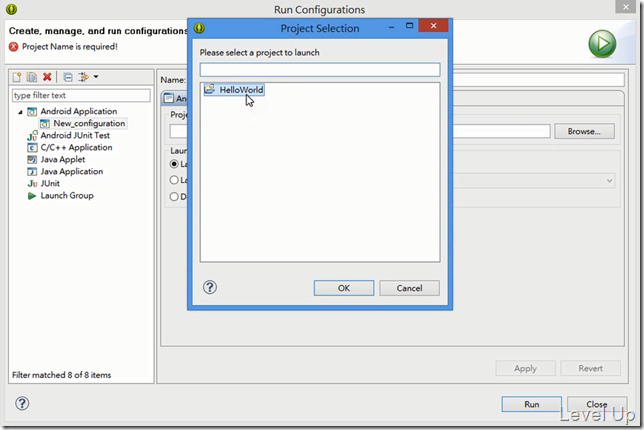This screenshot has width=644, height=430.
Task: Select the third launch action radio button
Action: click(174, 197)
